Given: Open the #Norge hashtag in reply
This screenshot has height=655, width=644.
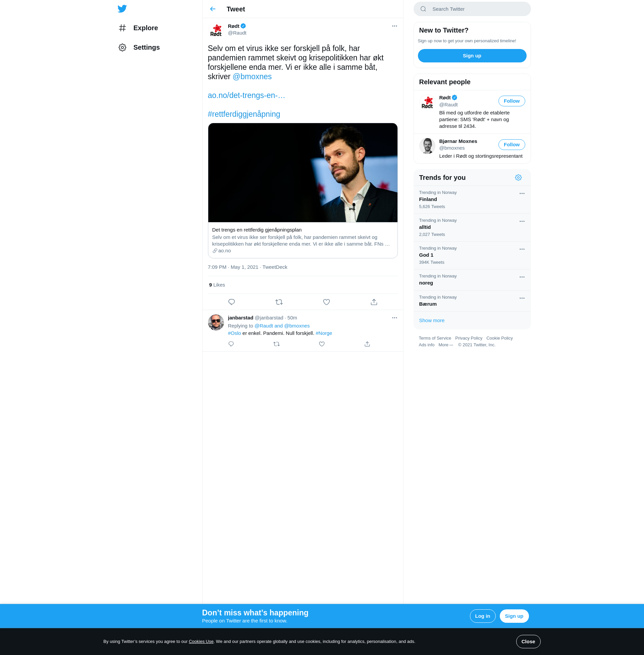Looking at the screenshot, I should click(x=324, y=333).
